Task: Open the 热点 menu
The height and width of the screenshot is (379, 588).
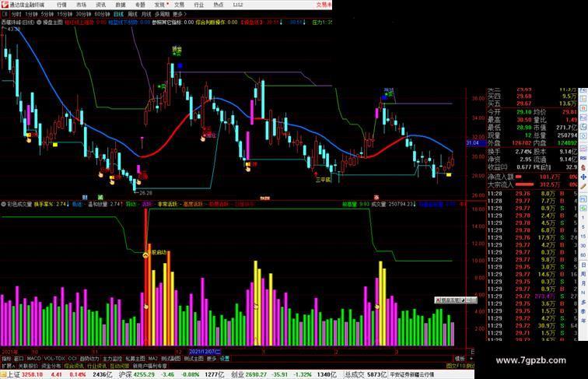Action: [219, 5]
